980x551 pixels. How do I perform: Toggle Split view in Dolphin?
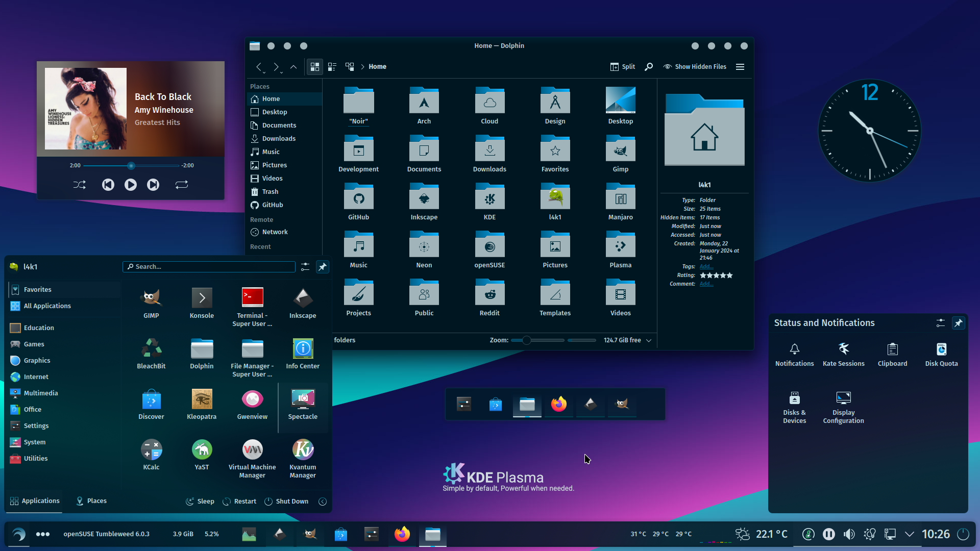point(622,67)
